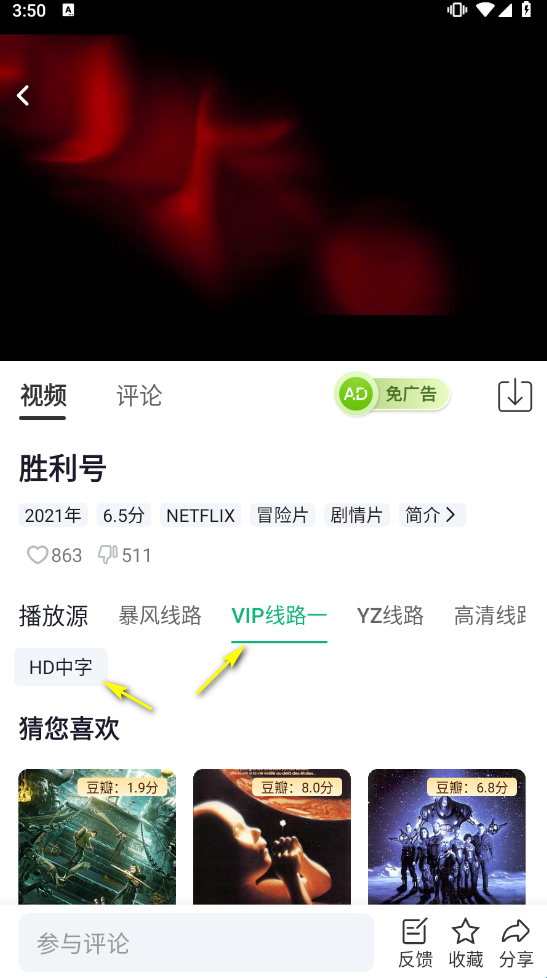Screen dimensions: 547x978
Task: Switch to the 评论 tab
Action: point(139,395)
